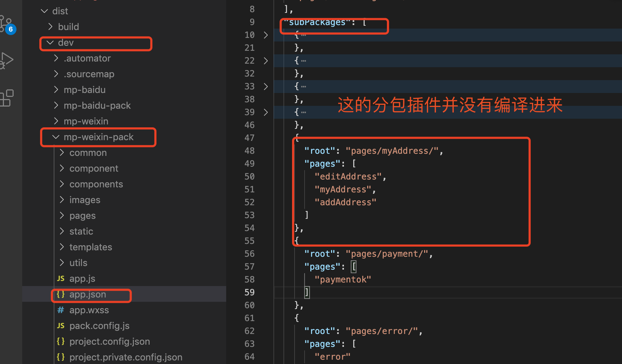The height and width of the screenshot is (364, 622).
Task: Expand the mp-baidu folder
Action: tap(56, 90)
